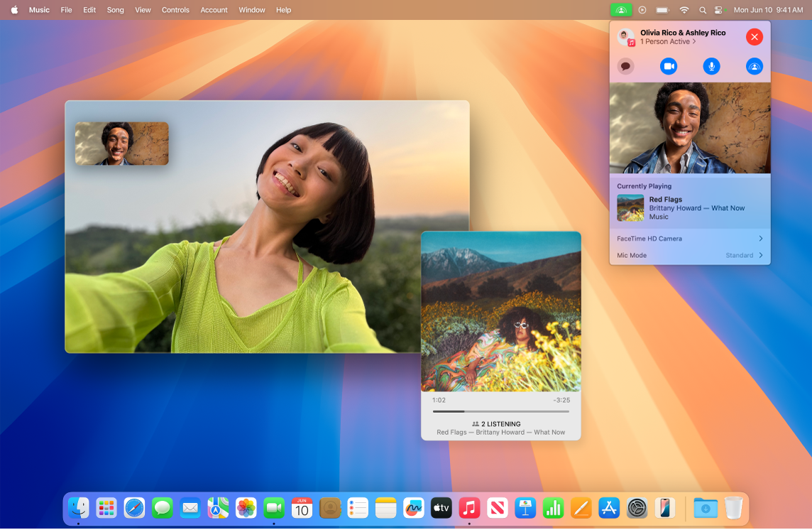Open the Controls menu

click(x=175, y=10)
